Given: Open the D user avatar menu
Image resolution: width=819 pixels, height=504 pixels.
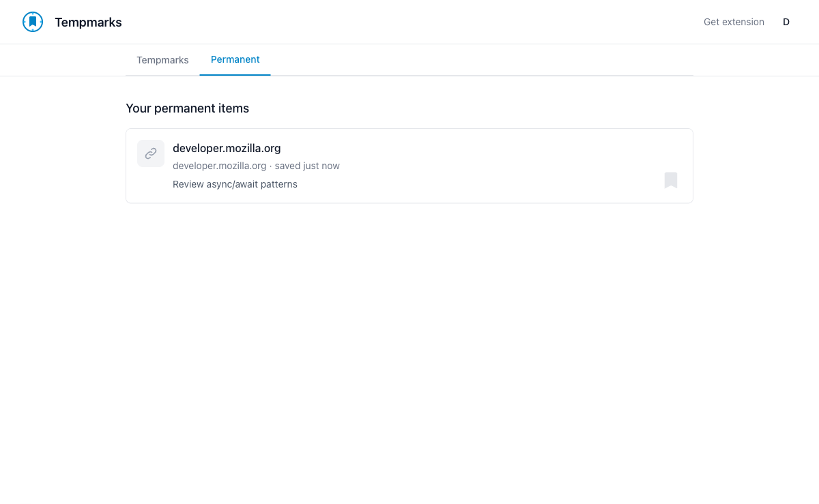Looking at the screenshot, I should [786, 22].
